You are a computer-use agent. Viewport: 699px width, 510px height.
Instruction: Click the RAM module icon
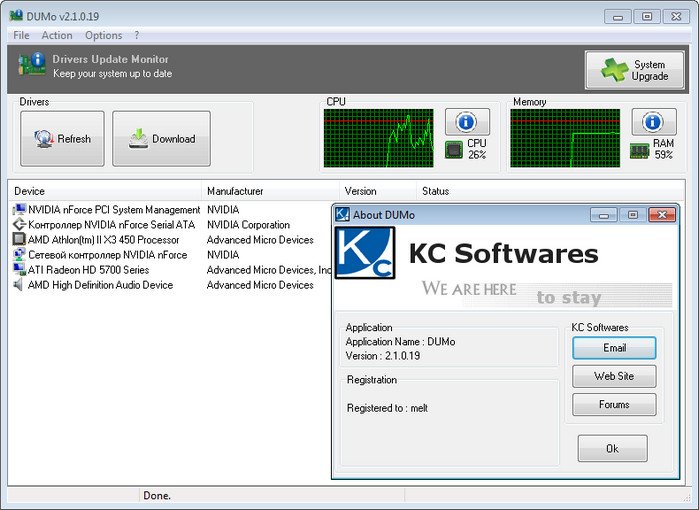click(640, 151)
